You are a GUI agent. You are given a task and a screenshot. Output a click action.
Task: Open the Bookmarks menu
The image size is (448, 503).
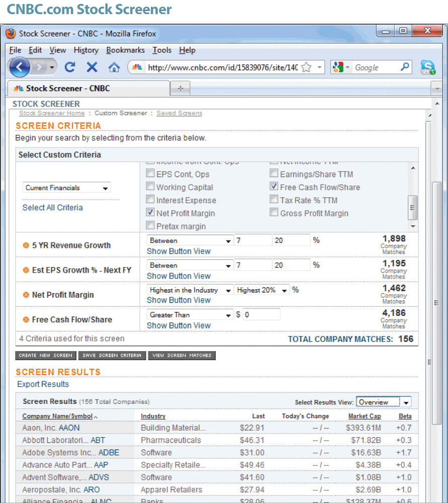coord(125,50)
